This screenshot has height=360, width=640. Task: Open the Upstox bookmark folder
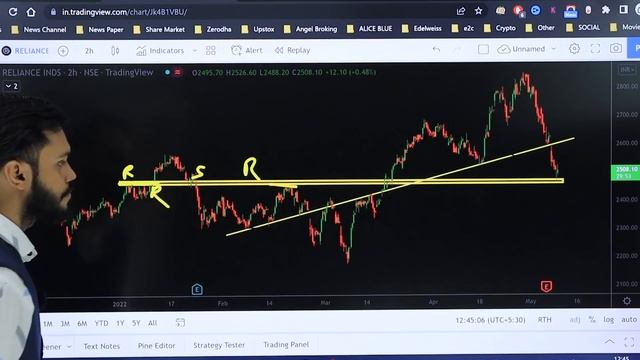pos(258,29)
